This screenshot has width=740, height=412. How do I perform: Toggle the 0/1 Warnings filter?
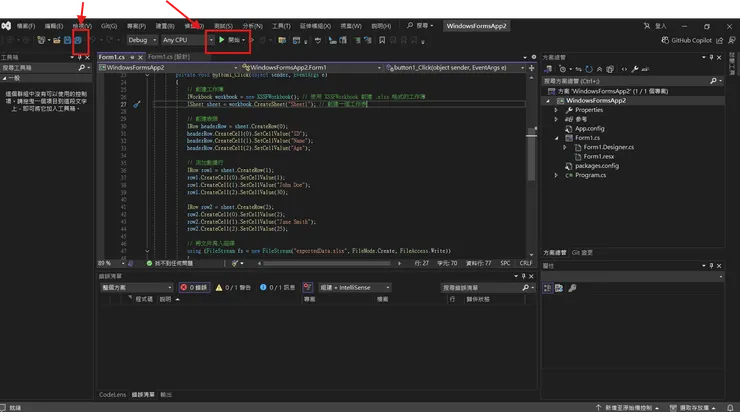click(x=234, y=287)
